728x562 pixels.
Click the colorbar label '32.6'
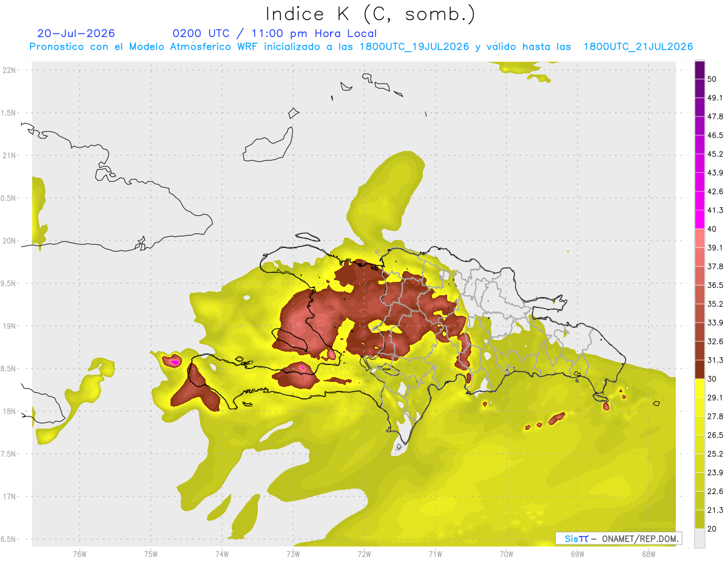click(715, 341)
